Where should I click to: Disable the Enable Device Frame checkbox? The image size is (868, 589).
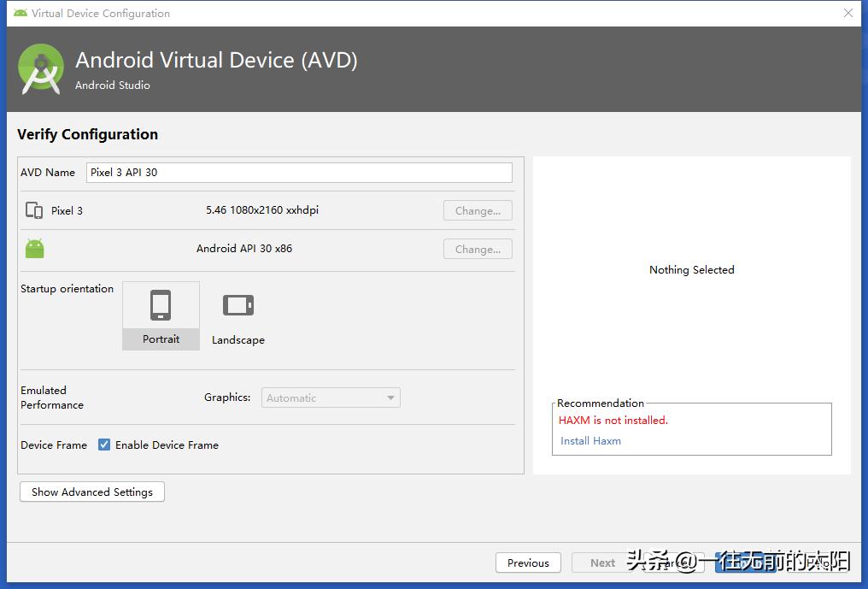click(x=103, y=445)
